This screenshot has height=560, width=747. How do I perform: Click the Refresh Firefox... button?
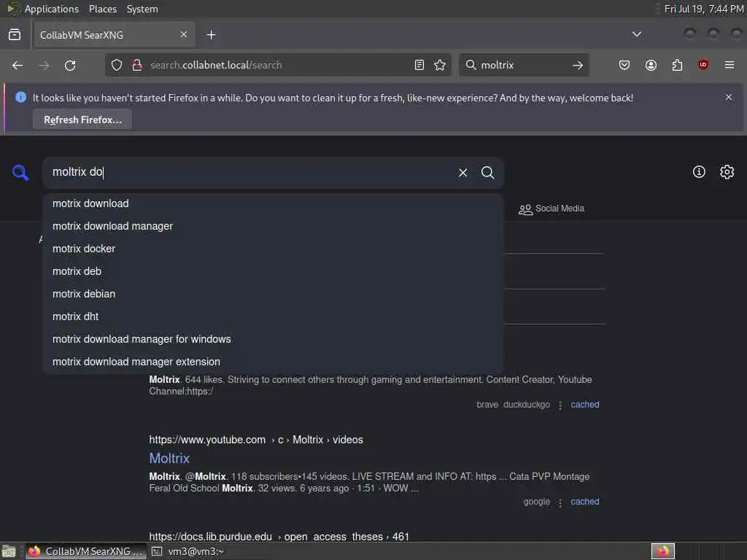coord(82,120)
